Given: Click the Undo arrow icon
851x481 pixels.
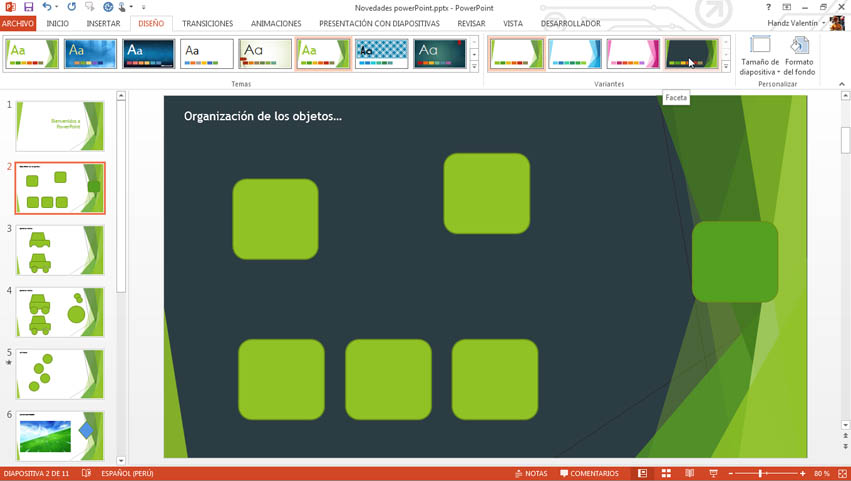Looking at the screenshot, I should click(x=46, y=7).
